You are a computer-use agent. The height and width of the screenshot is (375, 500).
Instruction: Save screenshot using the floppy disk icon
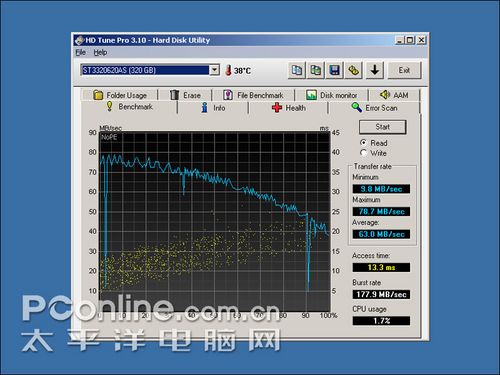(334, 70)
